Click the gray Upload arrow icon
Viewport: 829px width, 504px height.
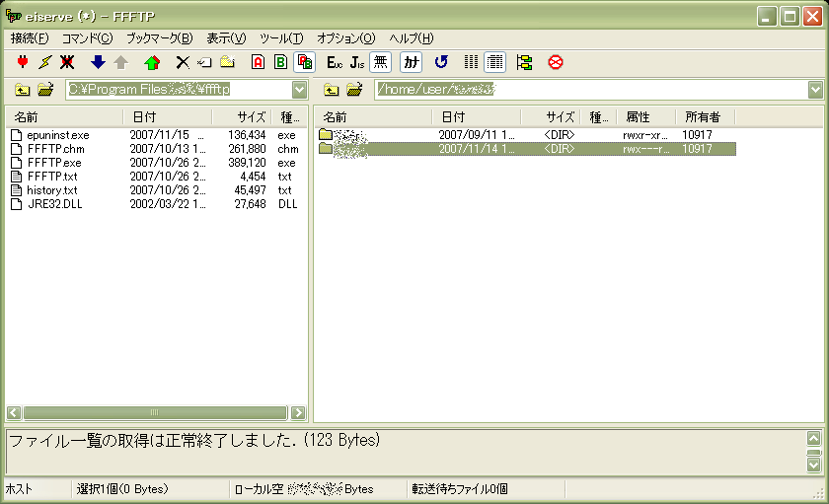tap(121, 62)
